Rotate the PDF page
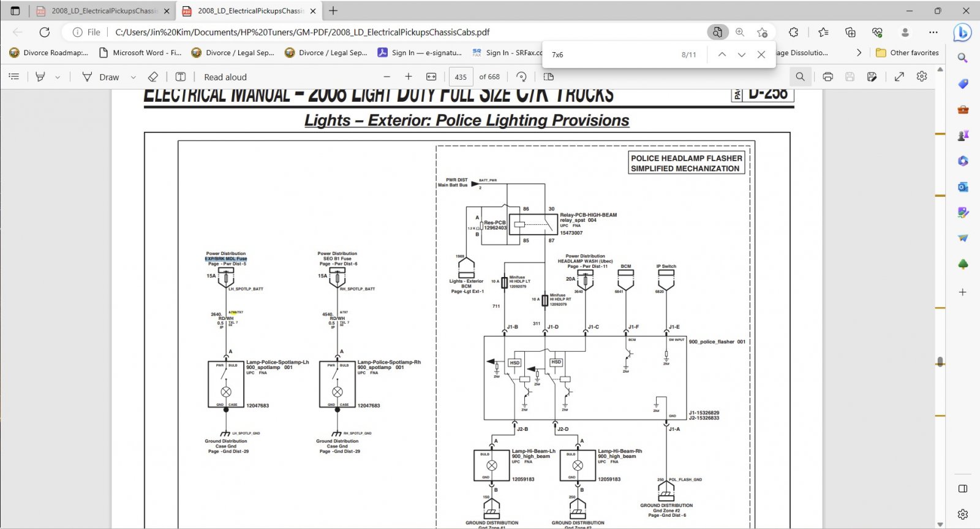Screen dimensions: 980x529 [x=521, y=77]
